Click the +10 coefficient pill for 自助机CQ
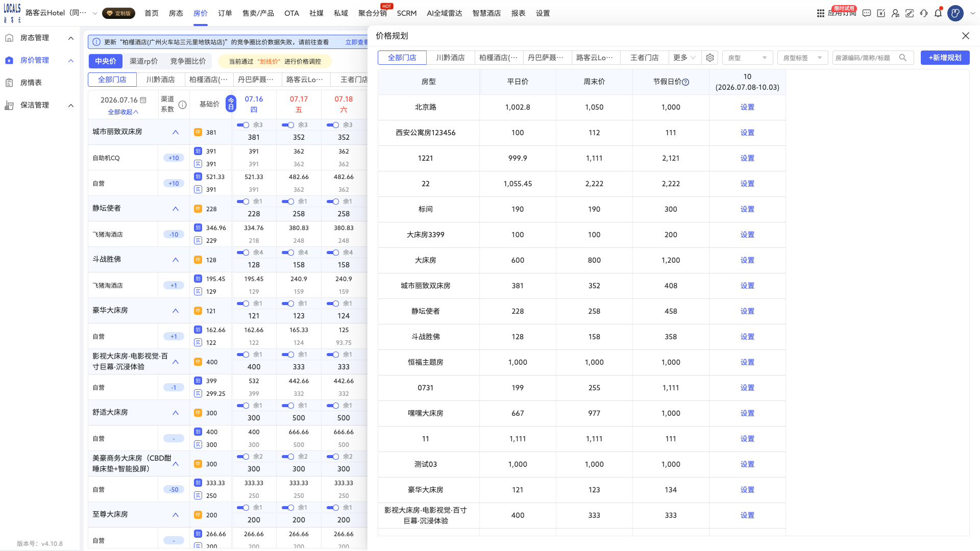Image resolution: width=980 pixels, height=551 pixels. (x=174, y=158)
